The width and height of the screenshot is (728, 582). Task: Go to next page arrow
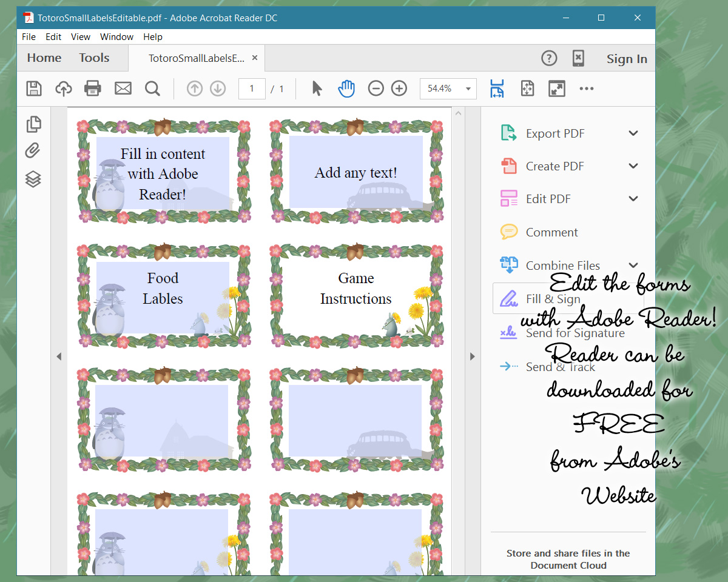(x=218, y=89)
